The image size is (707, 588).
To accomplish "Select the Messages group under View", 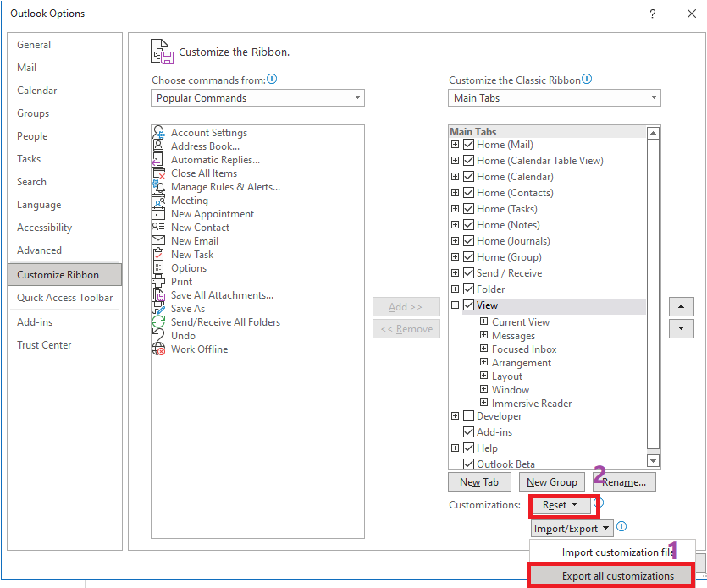I will click(513, 336).
